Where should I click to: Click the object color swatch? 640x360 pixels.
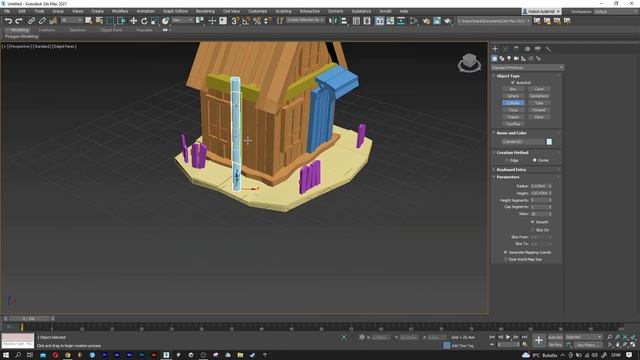click(549, 142)
